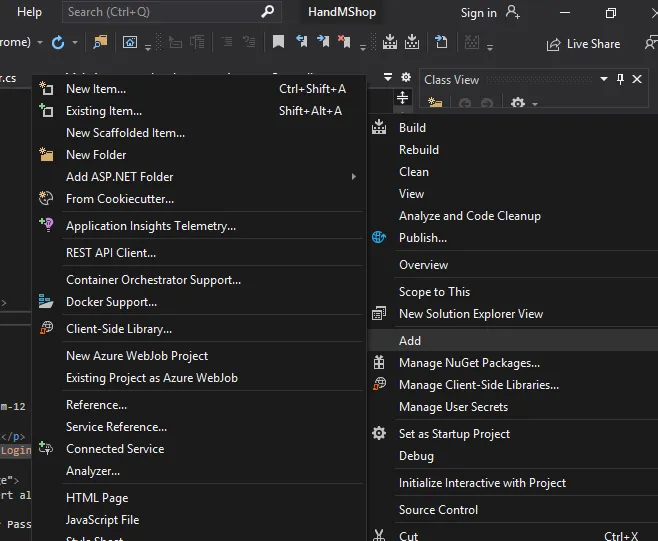Image resolution: width=658 pixels, height=541 pixels.
Task: Click the bookmark toggle icon in toolbar
Action: pyautogui.click(x=279, y=43)
